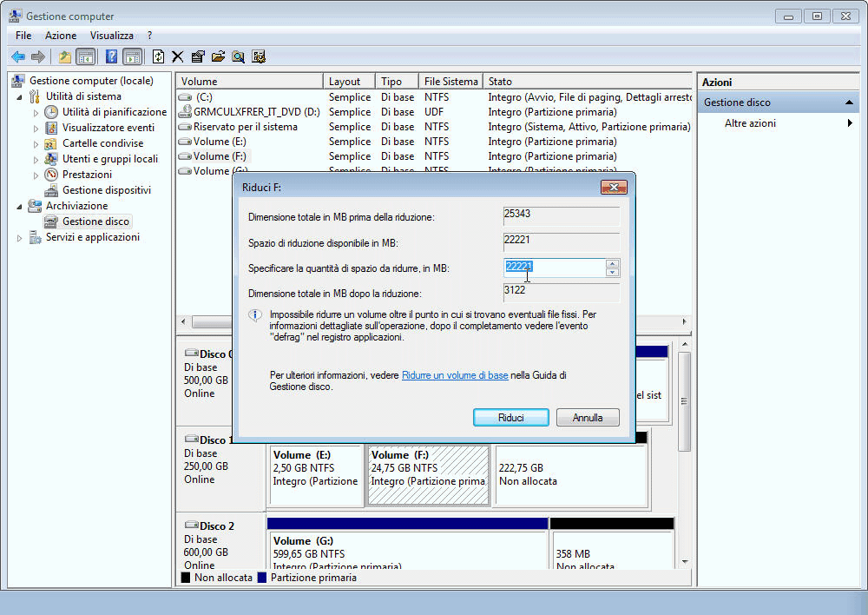Sort by the Stato column header

click(588, 82)
